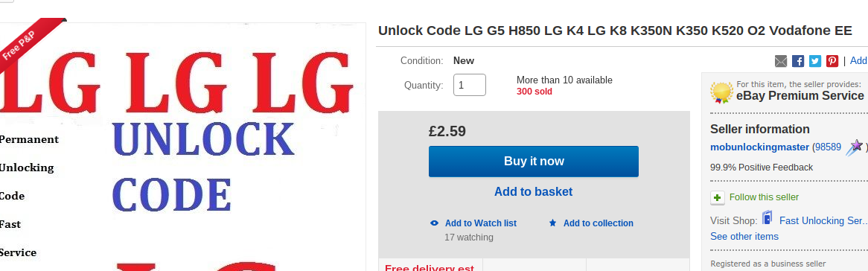This screenshot has height=271, width=868.
Task: Click the green plus Follow seller icon
Action: [718, 197]
